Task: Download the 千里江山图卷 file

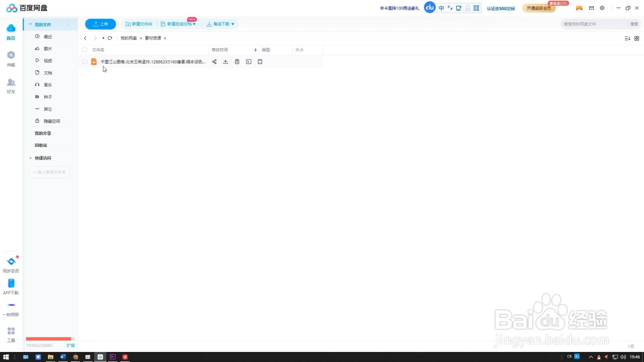Action: 225,62
